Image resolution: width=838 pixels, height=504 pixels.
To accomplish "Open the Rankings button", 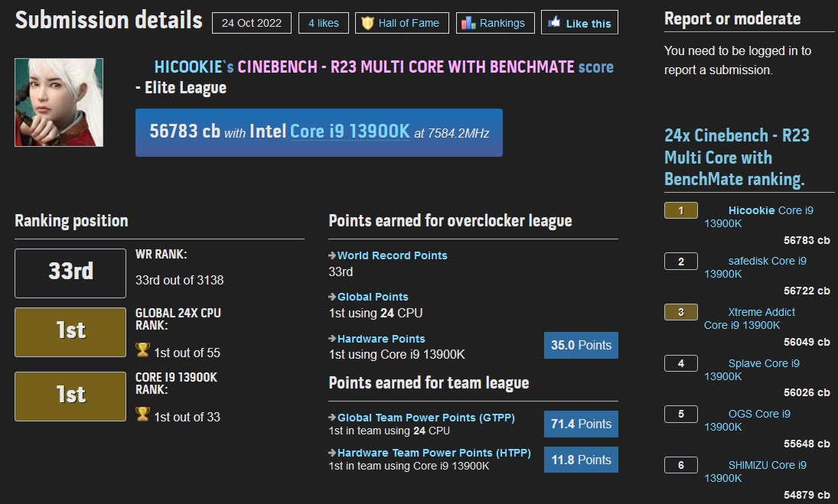I will [x=495, y=23].
